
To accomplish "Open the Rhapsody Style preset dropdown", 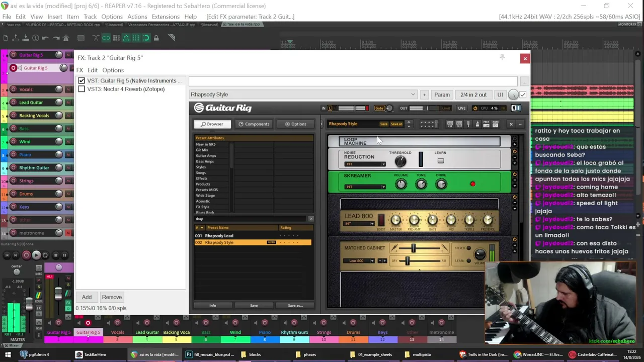I will coord(303,95).
